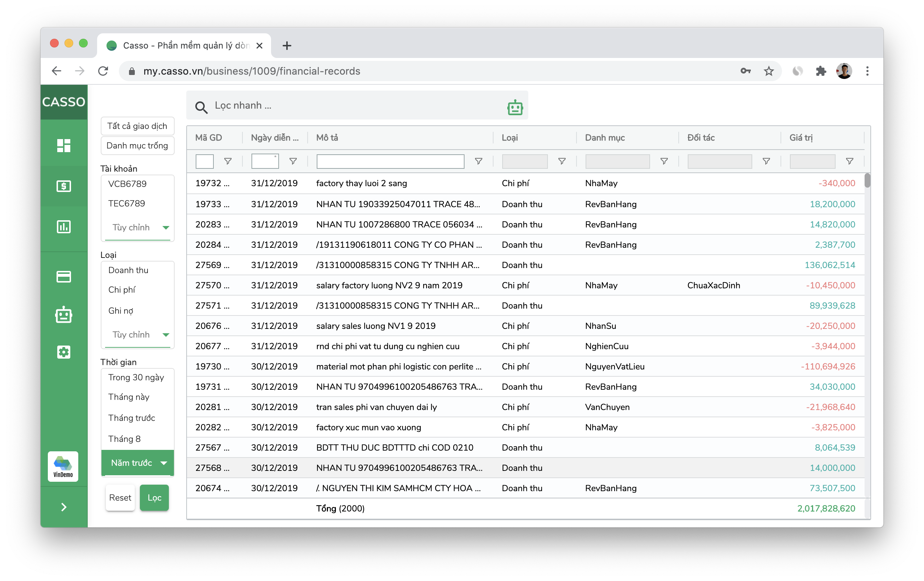Open the Chrome profile avatar
This screenshot has width=924, height=581.
coord(844,71)
